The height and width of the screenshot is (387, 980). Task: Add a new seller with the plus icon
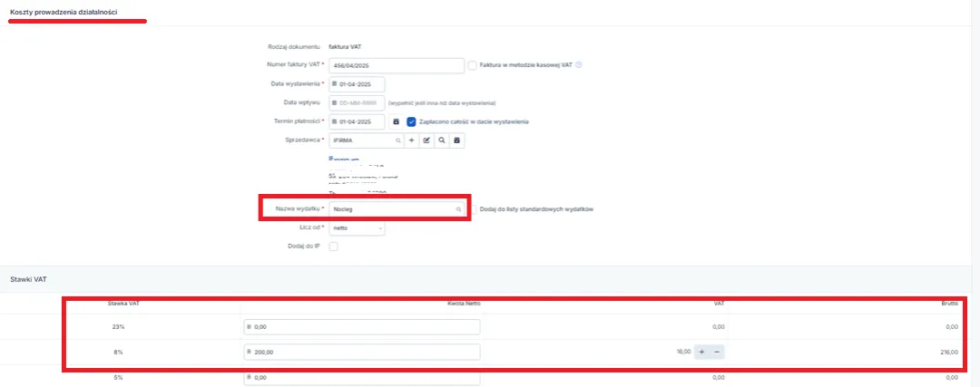click(411, 141)
